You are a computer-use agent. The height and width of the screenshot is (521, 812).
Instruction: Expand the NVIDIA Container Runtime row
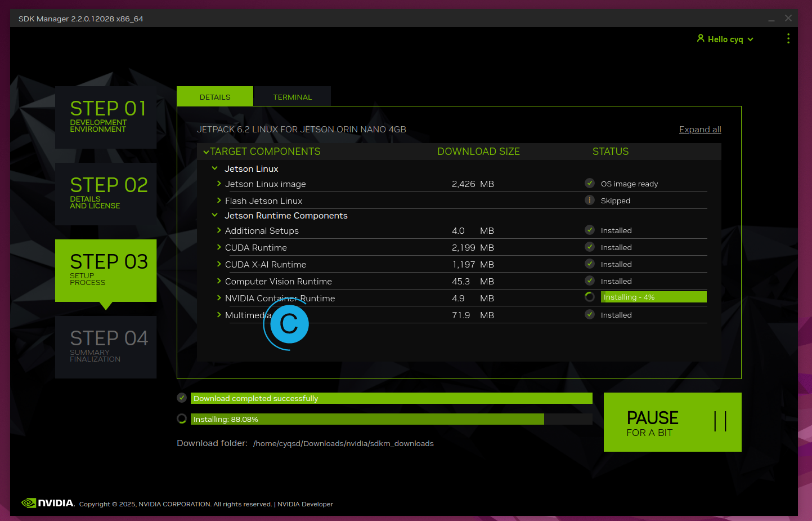pyautogui.click(x=219, y=297)
